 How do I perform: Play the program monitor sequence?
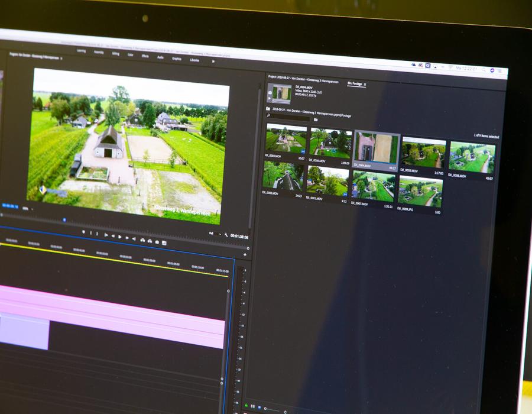120,237
